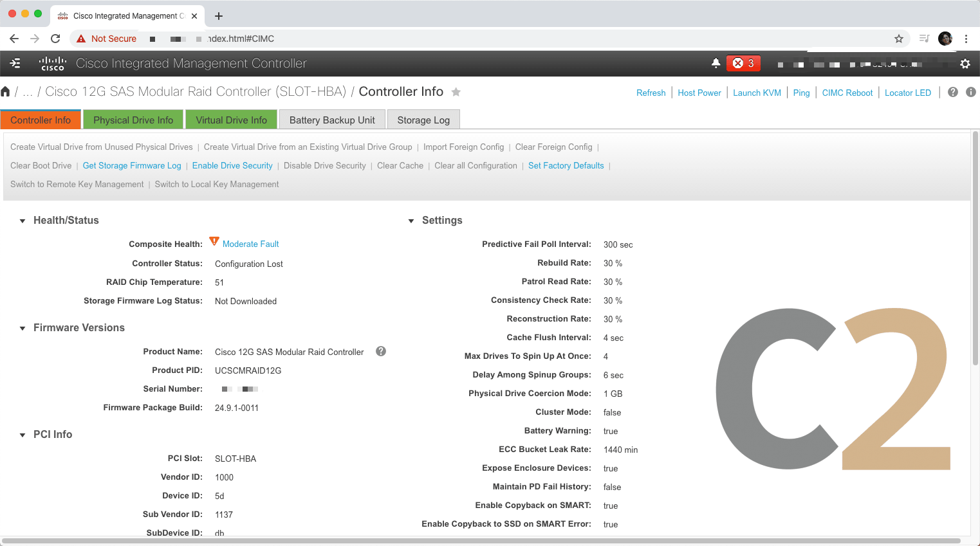
Task: Click Clear Boot Drive
Action: click(x=41, y=165)
